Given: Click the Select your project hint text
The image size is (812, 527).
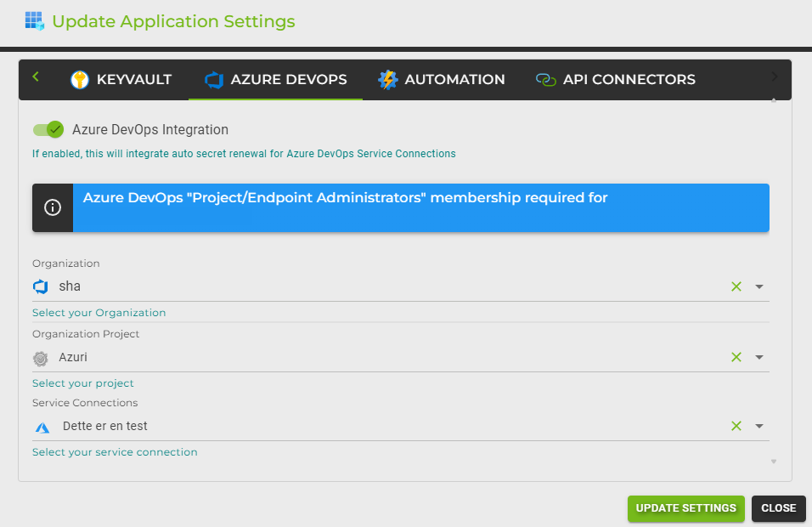Looking at the screenshot, I should click(x=83, y=383).
